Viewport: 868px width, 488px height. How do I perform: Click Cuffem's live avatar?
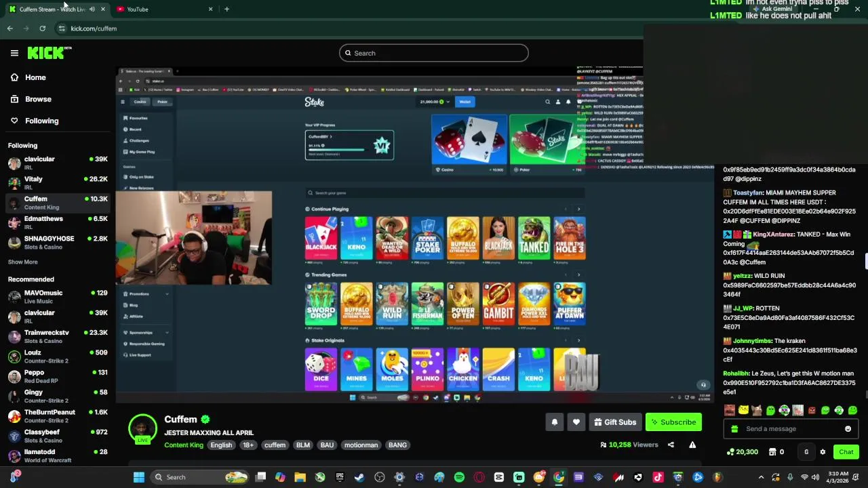(x=142, y=428)
